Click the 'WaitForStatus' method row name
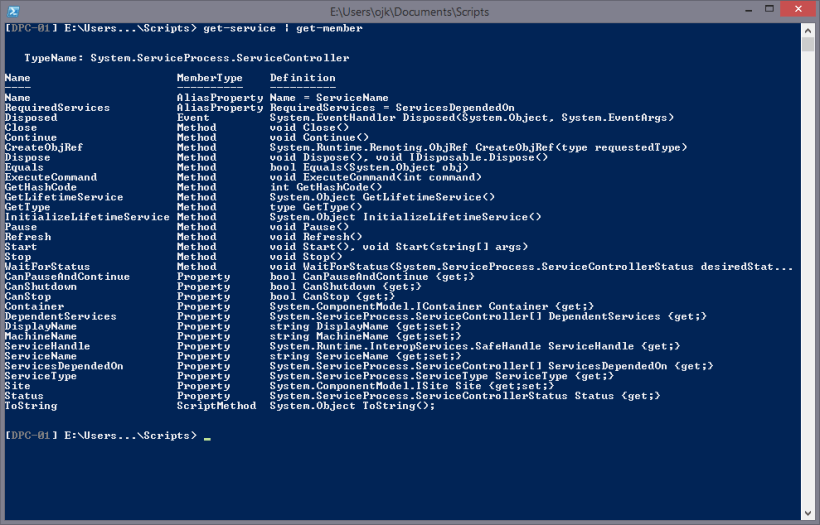Screen dimensions: 820x525 click(x=47, y=267)
